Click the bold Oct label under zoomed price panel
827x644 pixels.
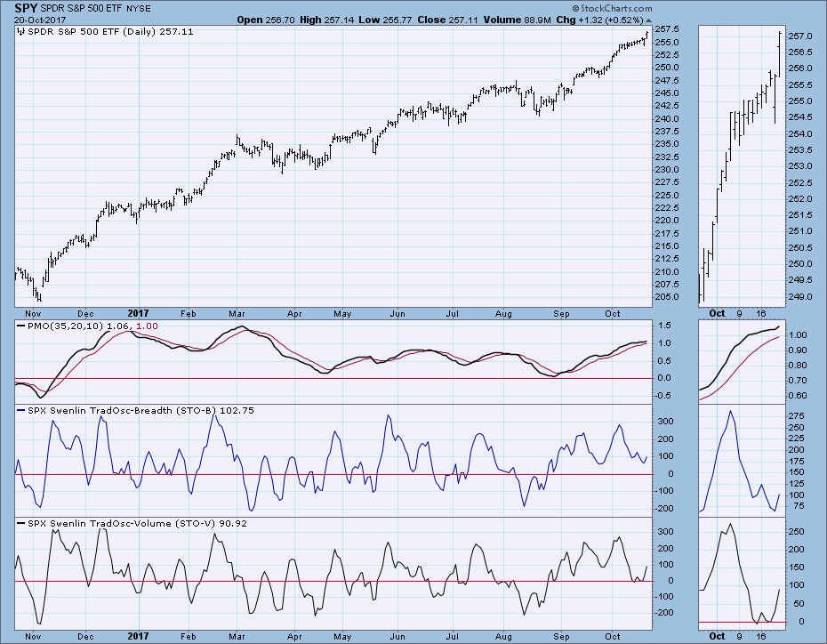[718, 313]
